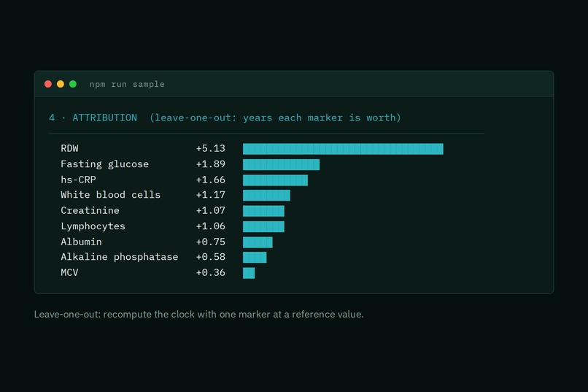Click the 'Albumin' label
Viewport: 588px width, 392px height.
(x=82, y=242)
